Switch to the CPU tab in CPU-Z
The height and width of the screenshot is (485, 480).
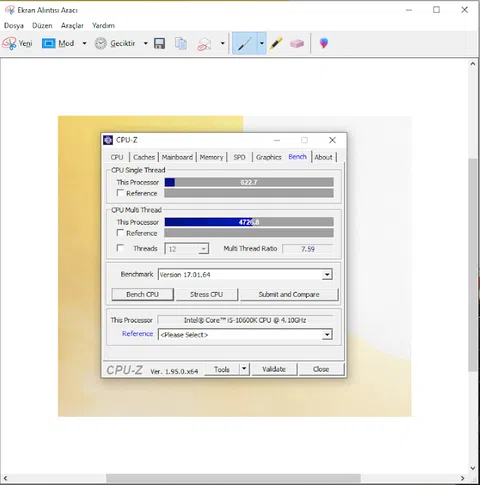(x=117, y=157)
